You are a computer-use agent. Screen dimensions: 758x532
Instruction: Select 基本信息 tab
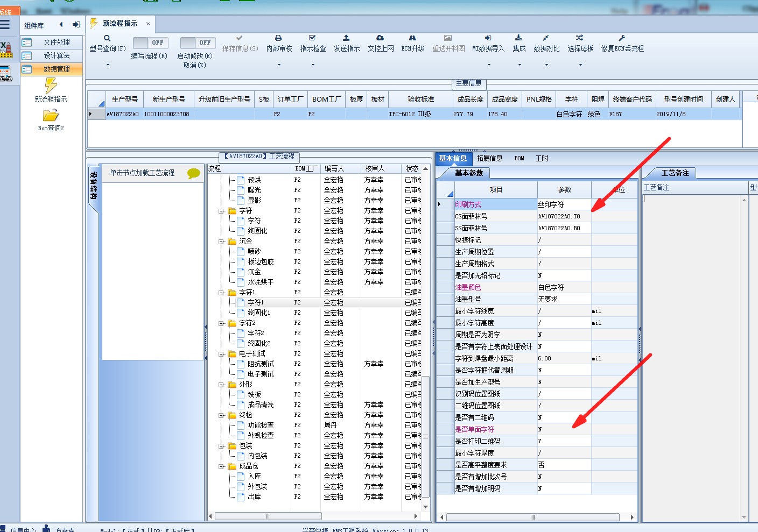tap(453, 158)
